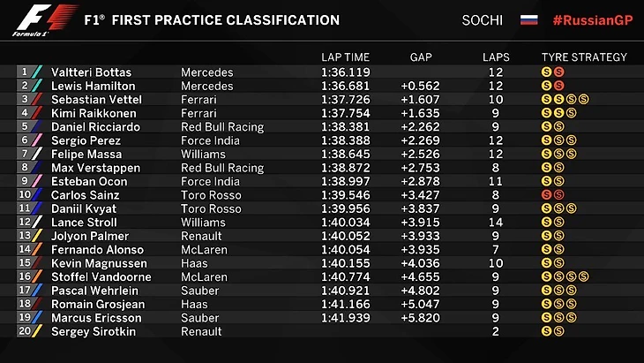Click the third tyre icon in Raikkonen's row

pos(571,113)
